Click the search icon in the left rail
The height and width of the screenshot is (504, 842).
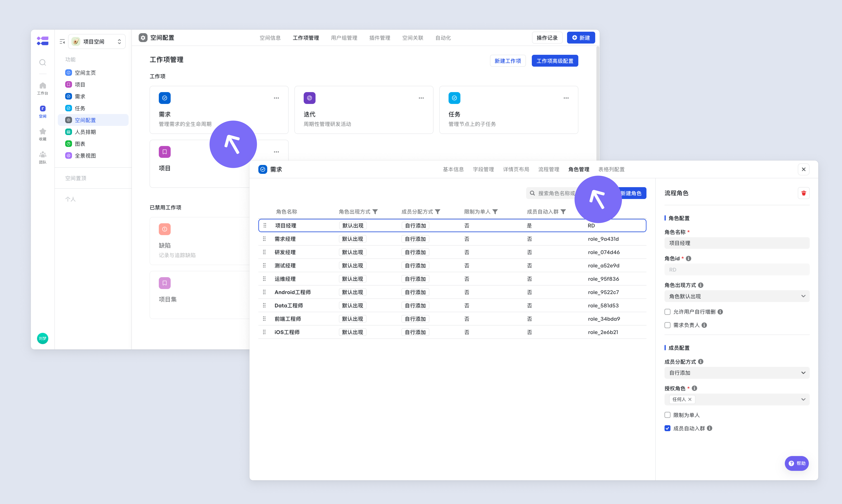(x=43, y=62)
